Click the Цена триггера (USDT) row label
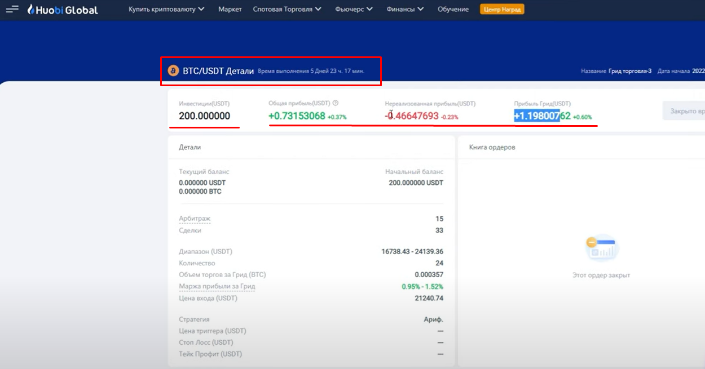 (x=213, y=331)
